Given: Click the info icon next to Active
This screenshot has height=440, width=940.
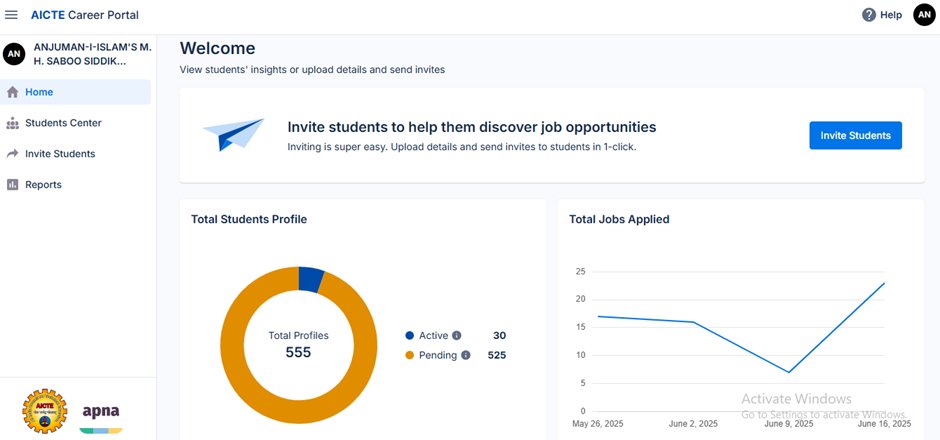Looking at the screenshot, I should [457, 336].
